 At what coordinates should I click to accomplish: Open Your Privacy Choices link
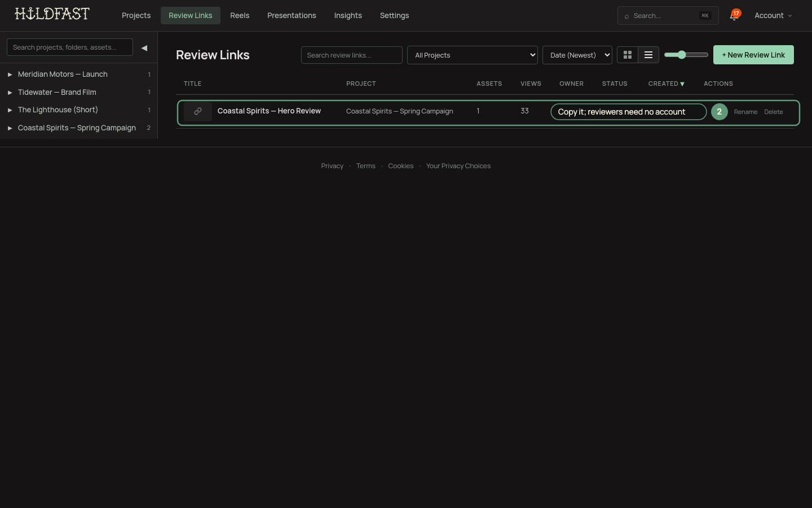coord(458,166)
